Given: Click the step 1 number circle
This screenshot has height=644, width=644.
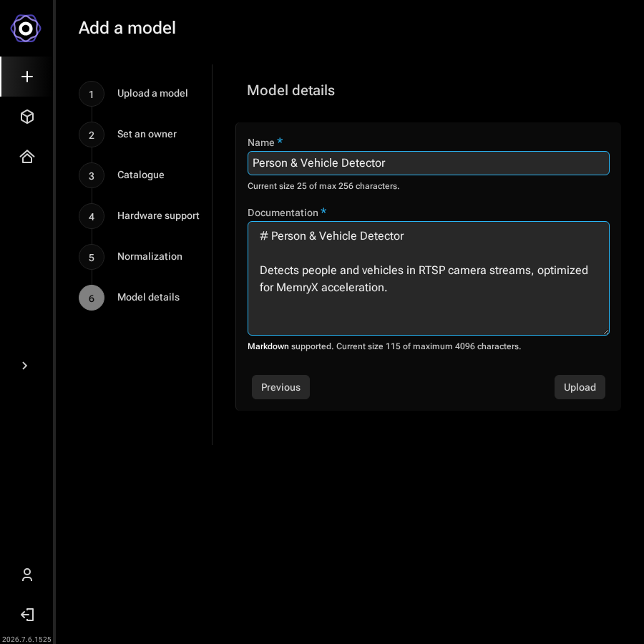Looking at the screenshot, I should tap(92, 94).
